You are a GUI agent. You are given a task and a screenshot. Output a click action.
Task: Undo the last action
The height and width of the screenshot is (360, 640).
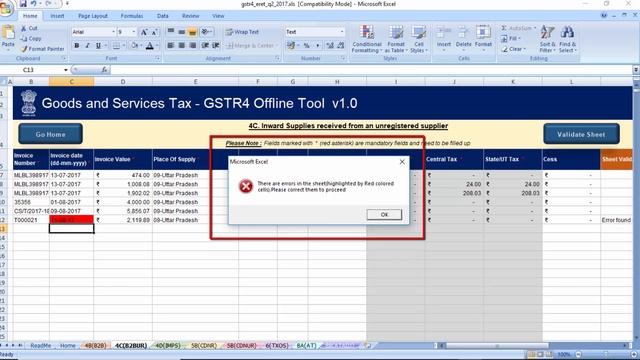(x=33, y=4)
